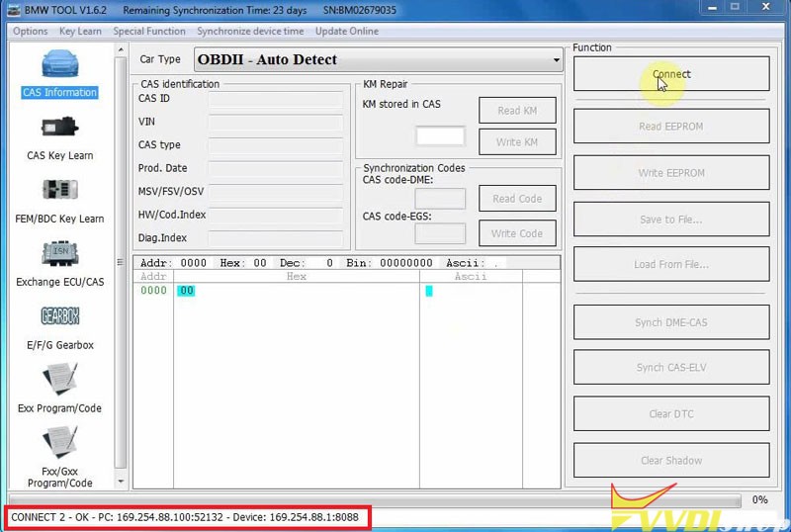Click the CAS code-DME field
Screen dimensions: 791x532
click(x=440, y=199)
